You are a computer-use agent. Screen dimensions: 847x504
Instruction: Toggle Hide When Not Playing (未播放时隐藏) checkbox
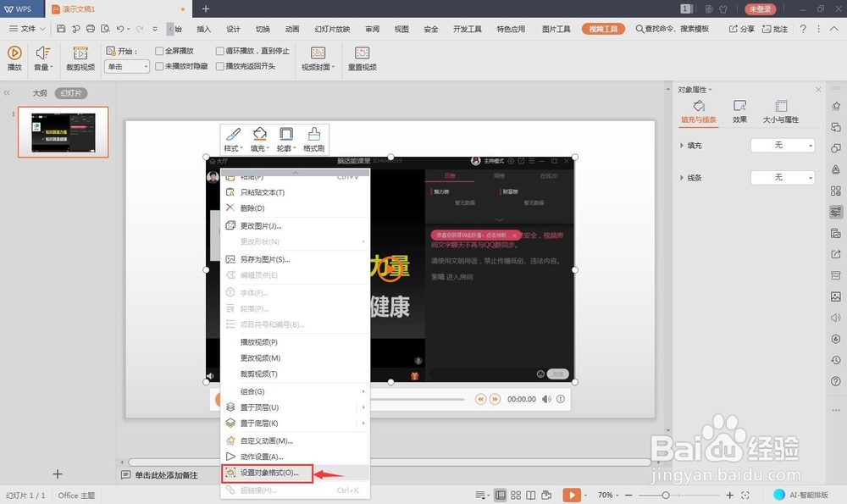(159, 66)
